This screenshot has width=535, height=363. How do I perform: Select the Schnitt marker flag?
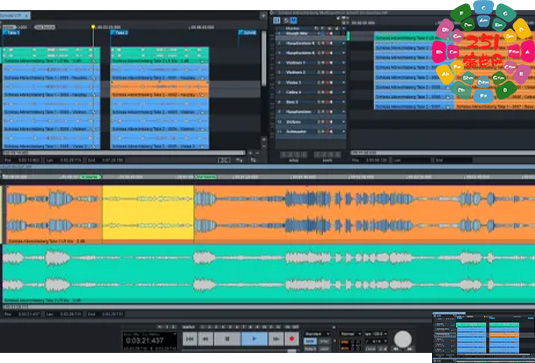pyautogui.click(x=248, y=33)
